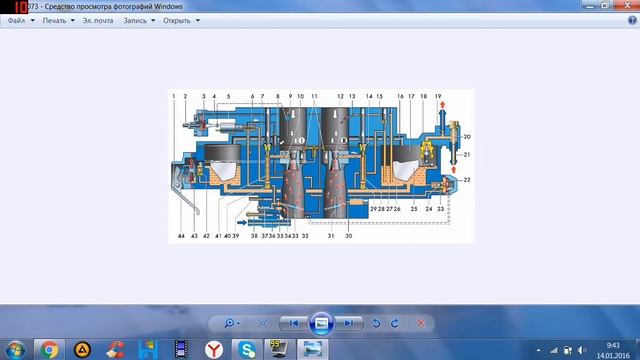
Task: Delete the photo with red X
Action: pos(421,323)
